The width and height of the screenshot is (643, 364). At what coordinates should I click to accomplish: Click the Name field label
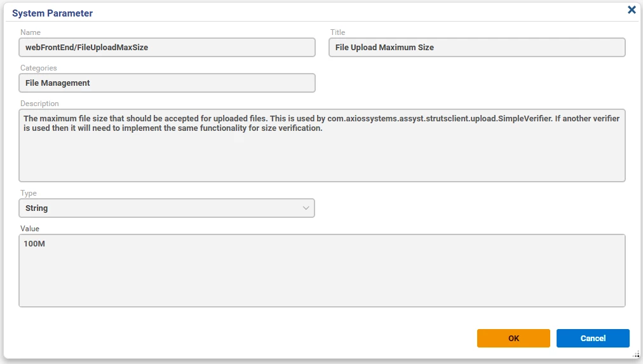pyautogui.click(x=30, y=32)
